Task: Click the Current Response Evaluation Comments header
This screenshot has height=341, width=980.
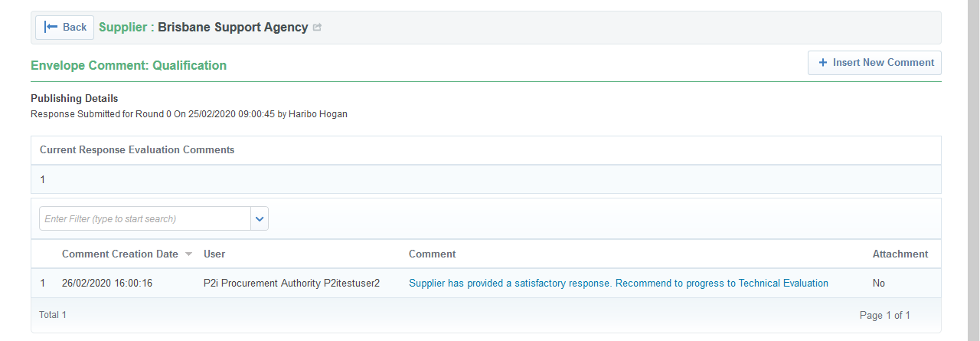Action: [x=137, y=150]
